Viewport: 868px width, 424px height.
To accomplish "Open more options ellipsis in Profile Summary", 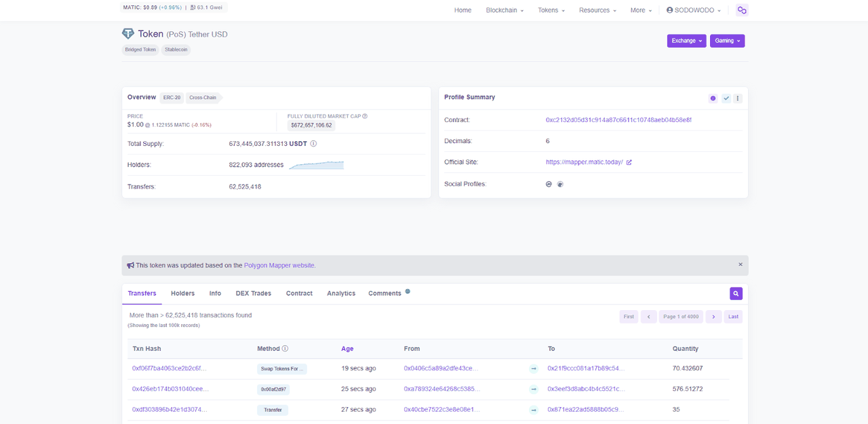I will [738, 98].
